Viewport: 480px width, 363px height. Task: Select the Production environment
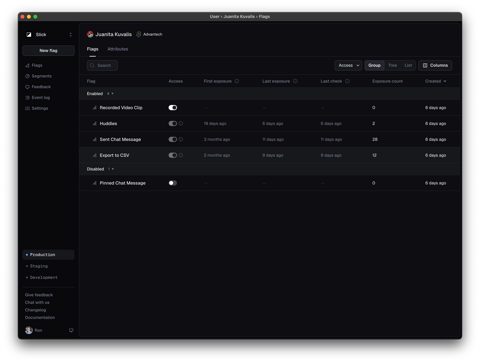point(48,255)
